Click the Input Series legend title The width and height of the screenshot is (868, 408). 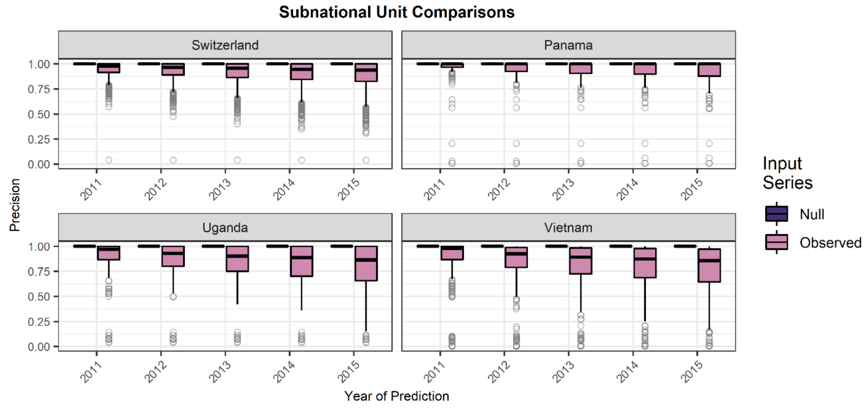point(787,173)
